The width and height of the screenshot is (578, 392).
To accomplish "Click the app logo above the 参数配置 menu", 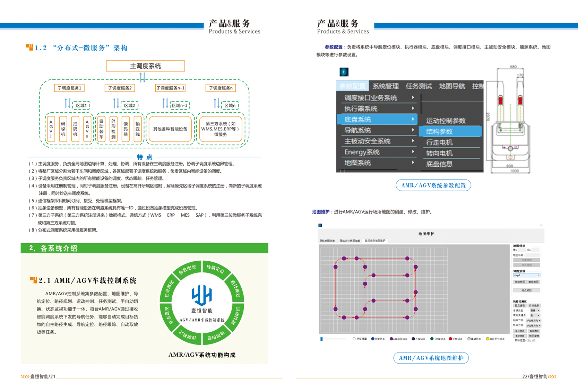I will click(344, 72).
